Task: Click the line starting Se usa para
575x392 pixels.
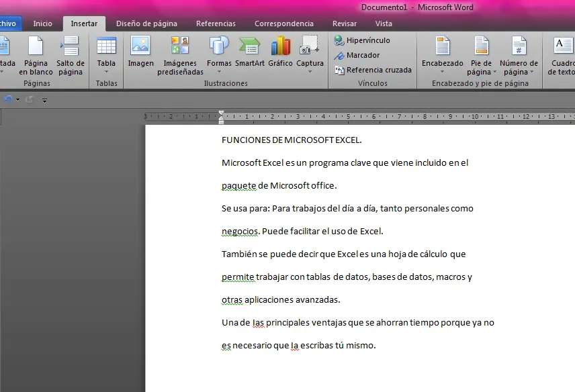Action: 347,209
